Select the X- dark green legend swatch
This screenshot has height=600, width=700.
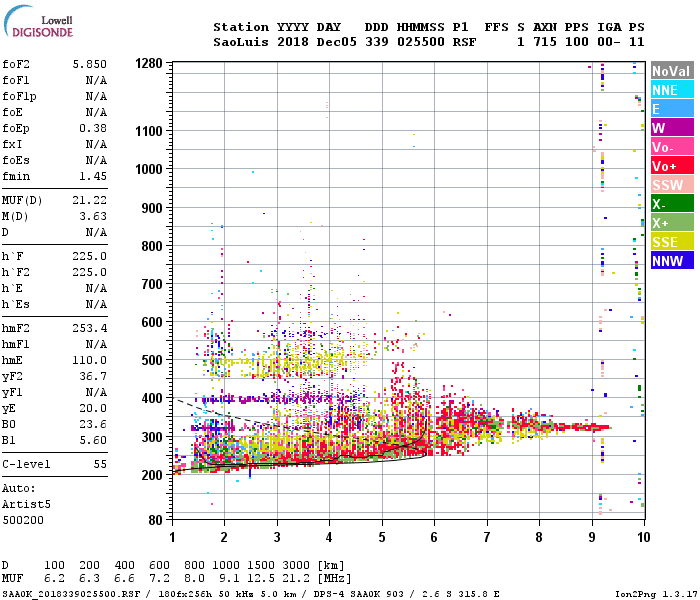tap(672, 204)
